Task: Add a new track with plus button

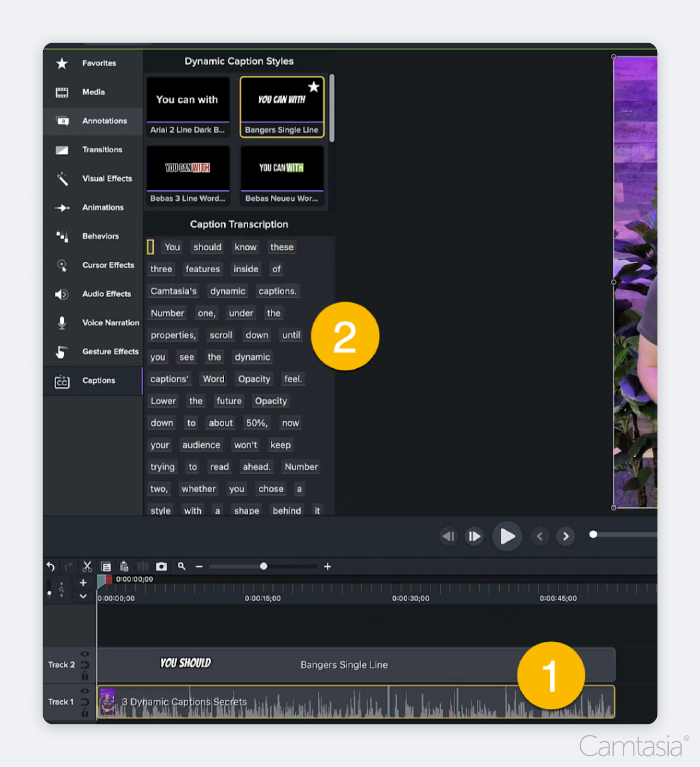Action: coord(83,583)
